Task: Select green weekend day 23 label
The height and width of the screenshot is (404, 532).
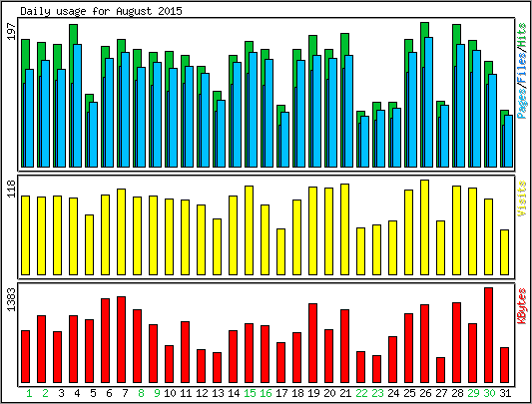Action: 377,393
